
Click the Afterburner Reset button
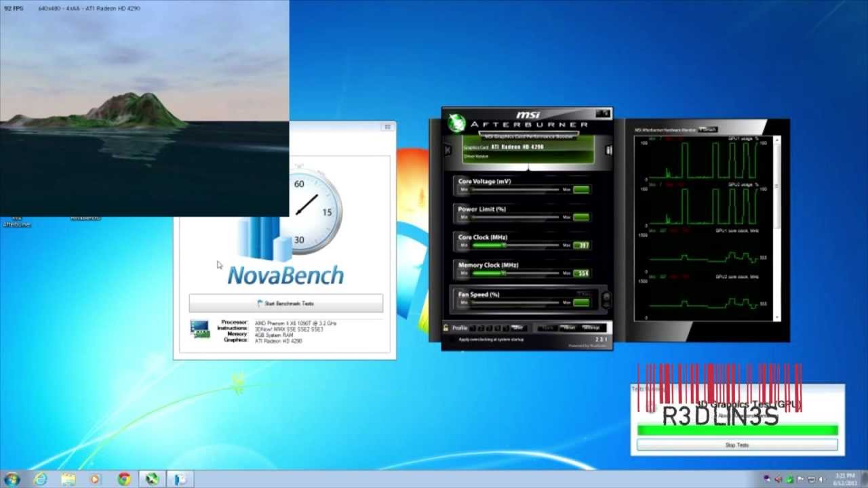click(569, 328)
